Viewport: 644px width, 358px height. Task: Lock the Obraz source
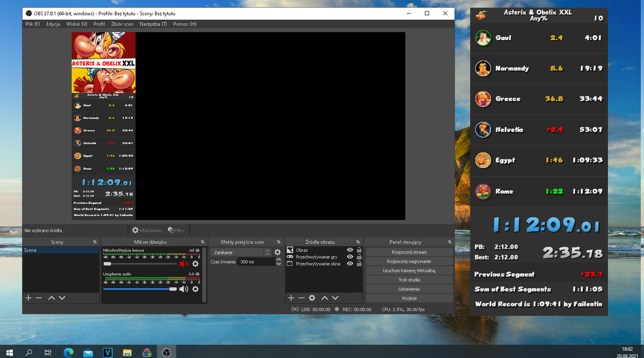(359, 250)
